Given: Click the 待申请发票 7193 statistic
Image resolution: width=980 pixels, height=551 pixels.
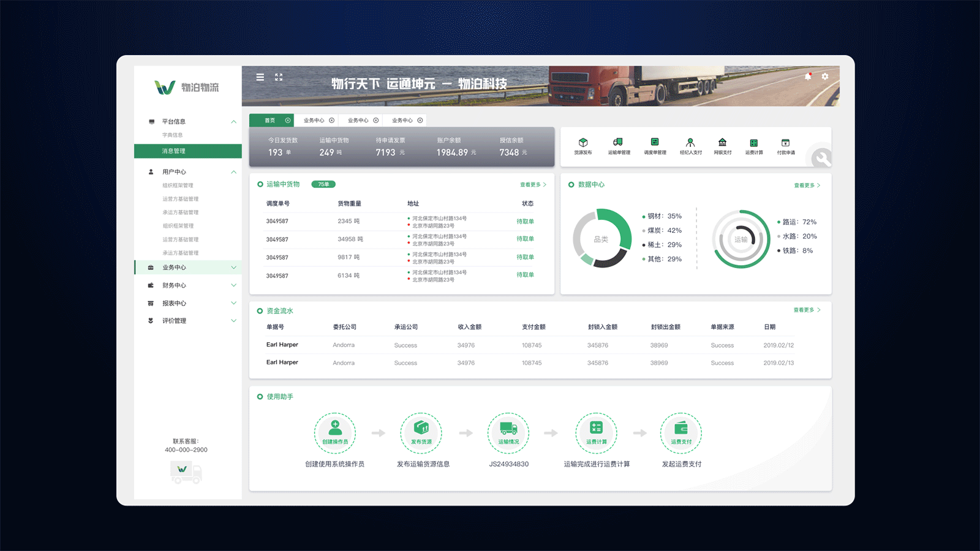Looking at the screenshot, I should coord(390,147).
